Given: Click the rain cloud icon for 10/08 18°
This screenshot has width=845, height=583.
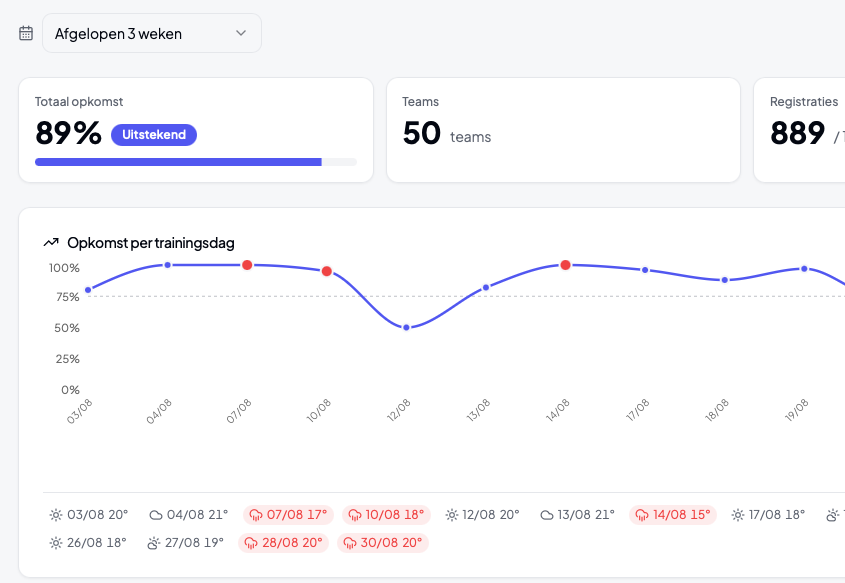Looking at the screenshot, I should click(x=355, y=515).
